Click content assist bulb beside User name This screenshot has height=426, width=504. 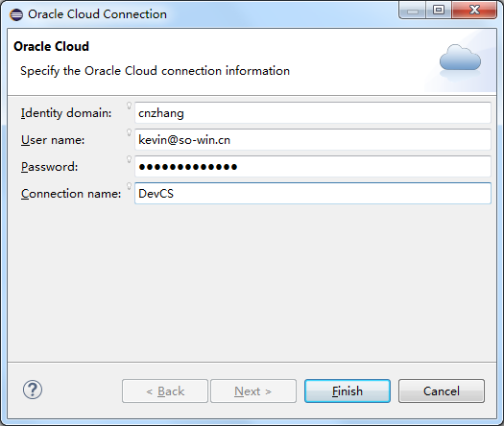pyautogui.click(x=129, y=132)
